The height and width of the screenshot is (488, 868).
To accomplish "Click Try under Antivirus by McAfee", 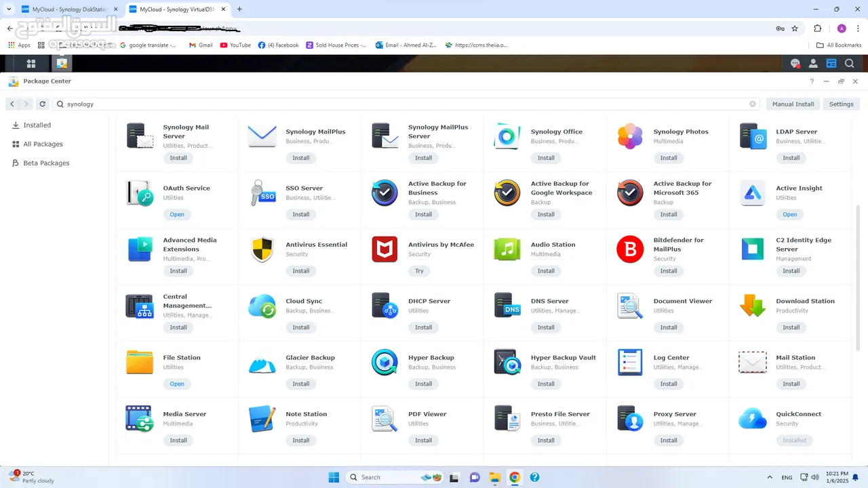I will (x=419, y=270).
